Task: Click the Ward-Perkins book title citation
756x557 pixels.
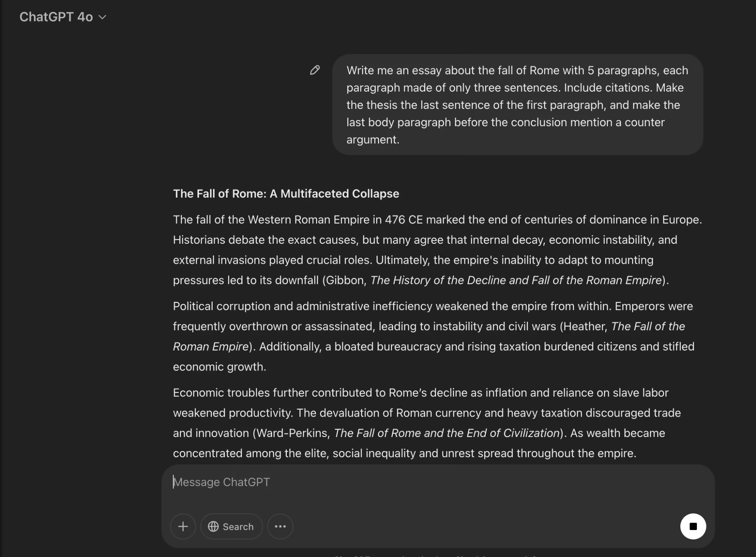Action: point(447,433)
